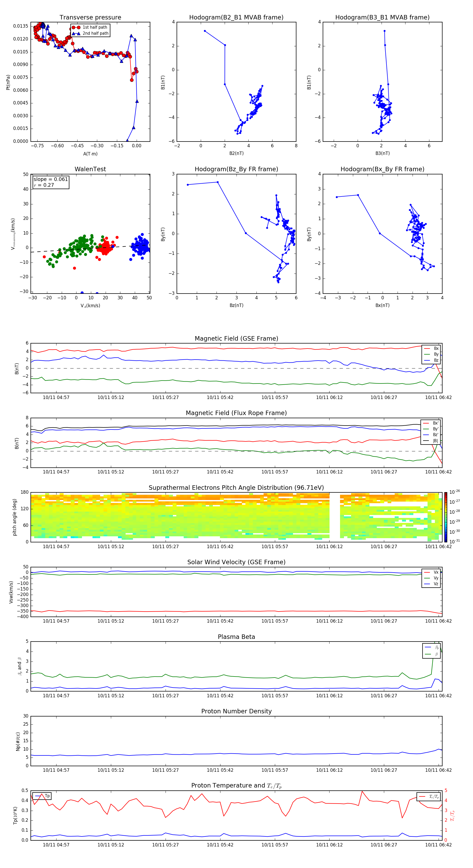Select the '2nd half path' legend entry
Viewport: 473px width, 868px height.
90,33
